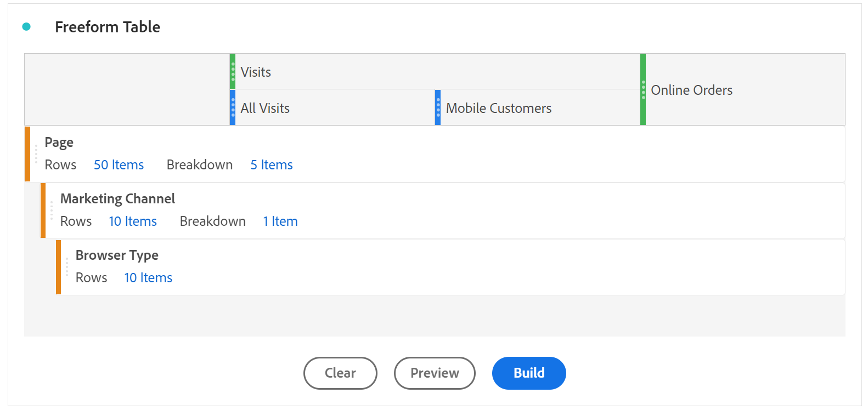Edit Marketing Channel rows 10 Items
Viewport: 868px width, 416px height.
pos(133,221)
